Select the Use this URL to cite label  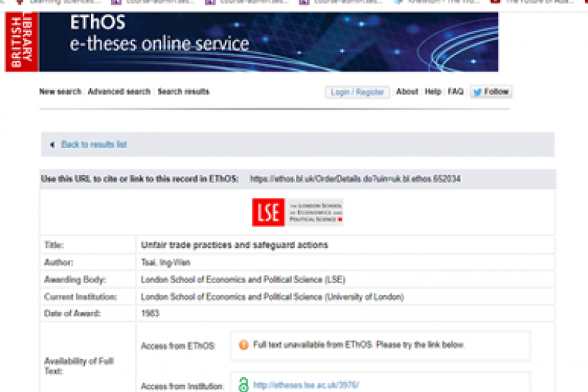pyautogui.click(x=140, y=179)
